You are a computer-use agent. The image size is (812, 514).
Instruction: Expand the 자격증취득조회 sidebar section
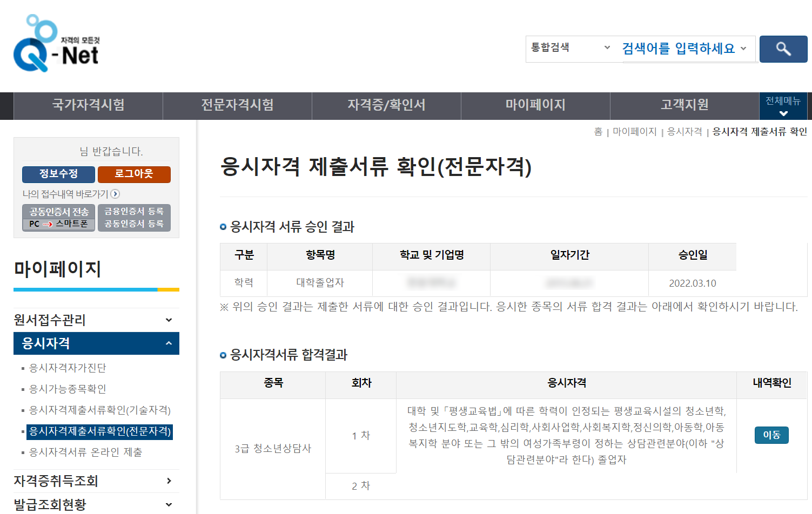coord(96,481)
